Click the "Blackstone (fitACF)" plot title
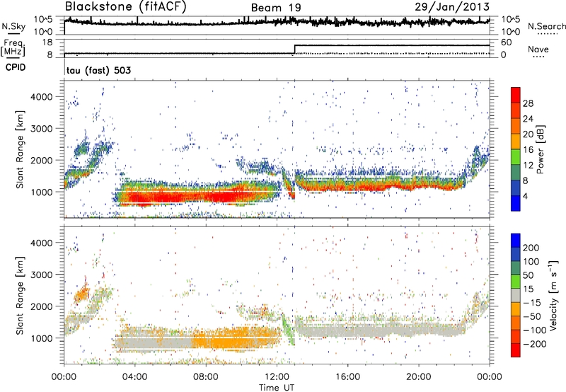 [x=125, y=6]
